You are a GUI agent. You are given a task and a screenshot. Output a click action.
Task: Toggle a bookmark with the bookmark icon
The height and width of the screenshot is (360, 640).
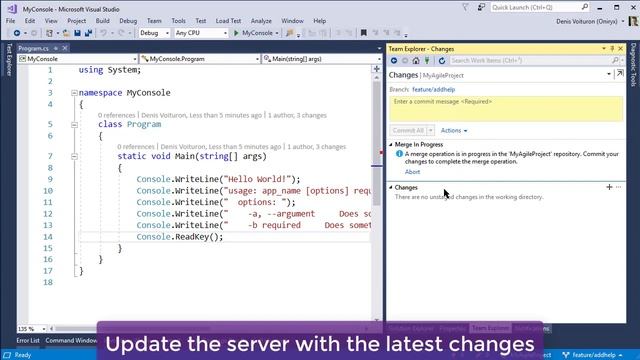click(364, 33)
